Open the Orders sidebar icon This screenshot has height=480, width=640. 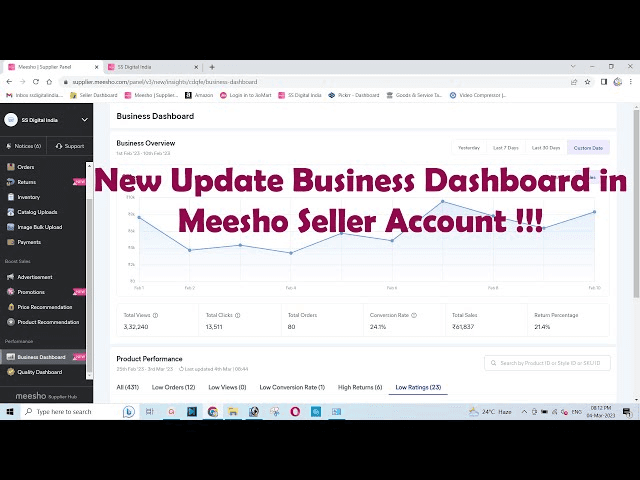11,167
